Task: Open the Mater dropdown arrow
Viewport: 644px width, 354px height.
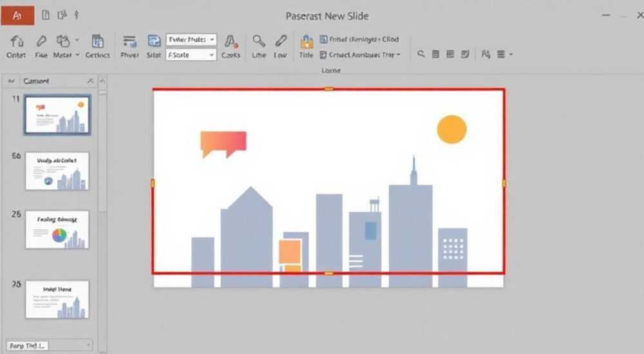Action: 77,55
